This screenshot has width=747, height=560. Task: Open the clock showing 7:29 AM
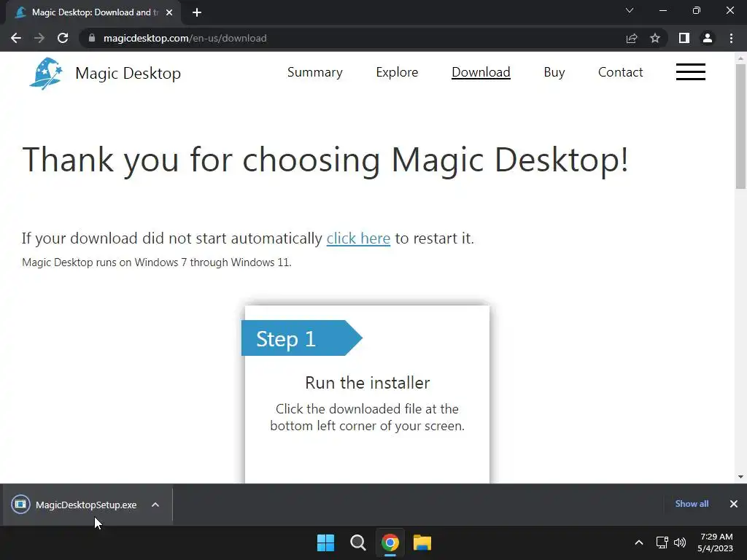[x=715, y=542]
